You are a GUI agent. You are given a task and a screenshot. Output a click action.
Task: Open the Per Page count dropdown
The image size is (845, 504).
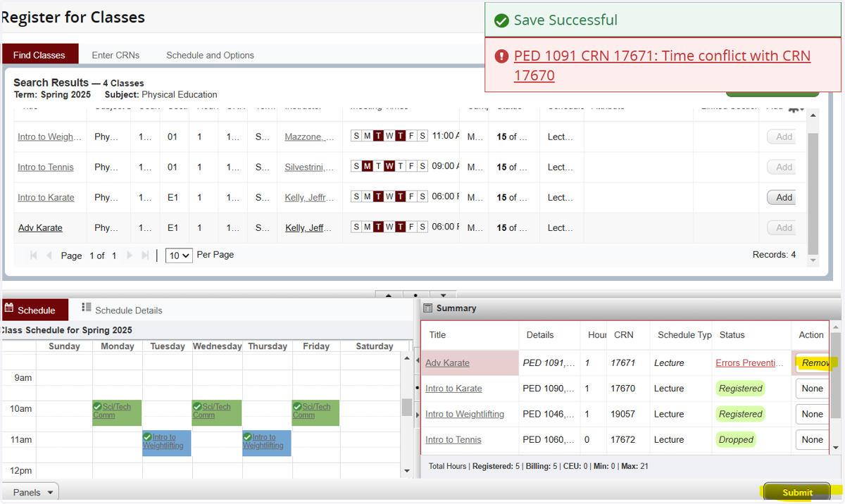[x=179, y=256]
